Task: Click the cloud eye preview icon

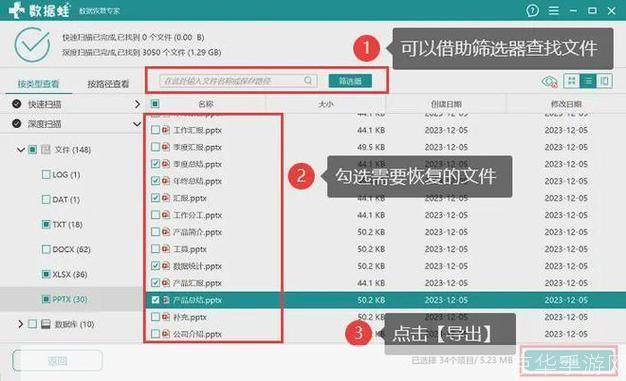Action: [549, 81]
